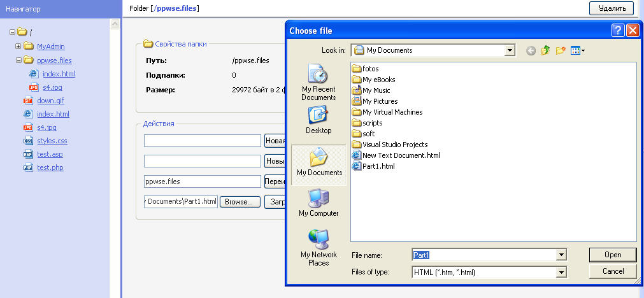Select the Desktop shortcut in places bar
Viewport: 644px width, 298px height.
(x=318, y=120)
